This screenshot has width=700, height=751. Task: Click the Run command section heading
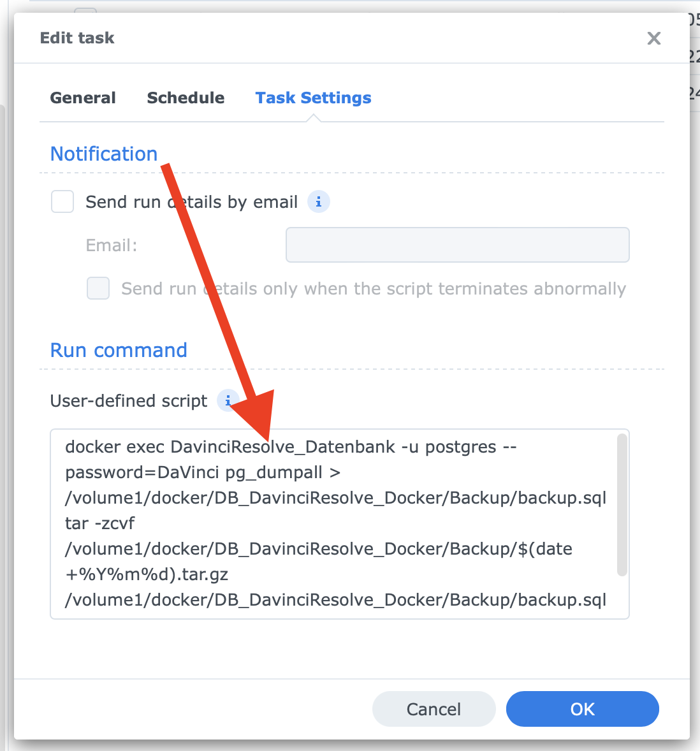[x=119, y=350]
